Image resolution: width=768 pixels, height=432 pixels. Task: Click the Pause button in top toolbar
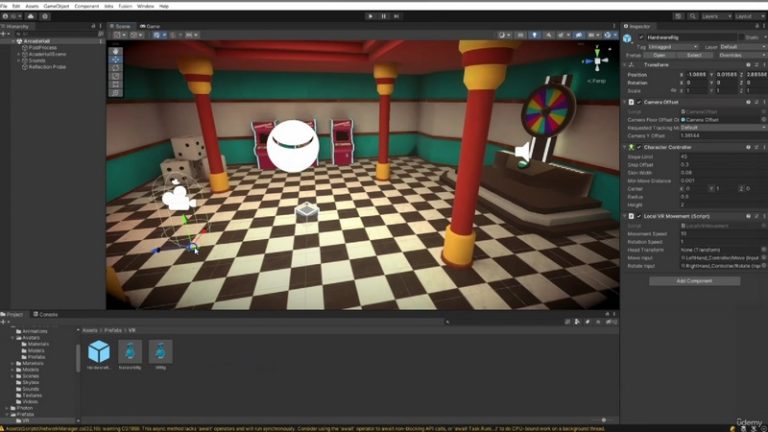[x=384, y=16]
